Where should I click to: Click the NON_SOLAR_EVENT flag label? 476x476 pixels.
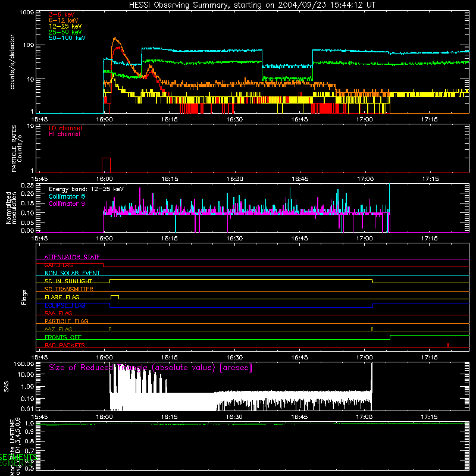pos(72,273)
